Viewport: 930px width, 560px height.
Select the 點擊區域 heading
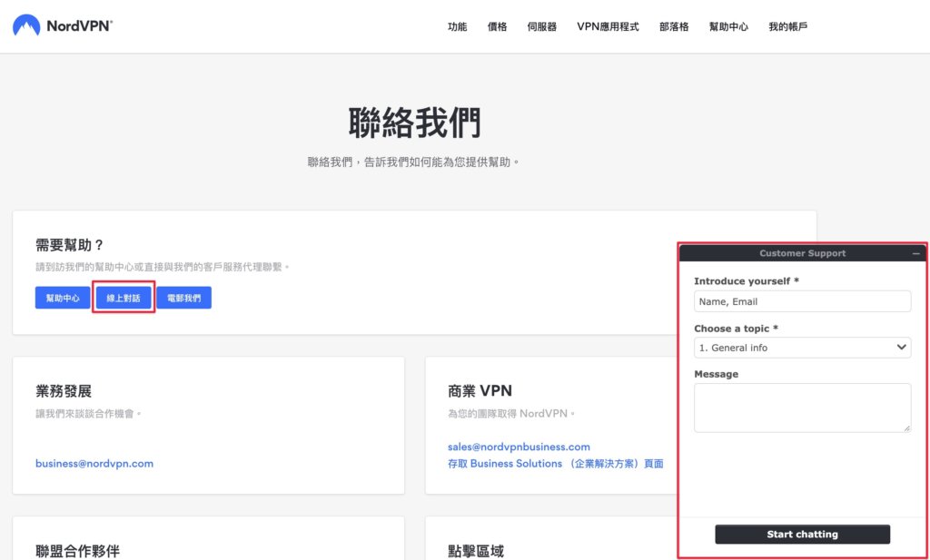point(476,551)
